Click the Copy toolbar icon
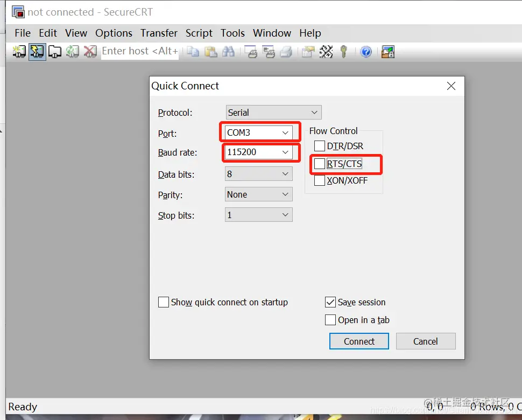 point(193,52)
